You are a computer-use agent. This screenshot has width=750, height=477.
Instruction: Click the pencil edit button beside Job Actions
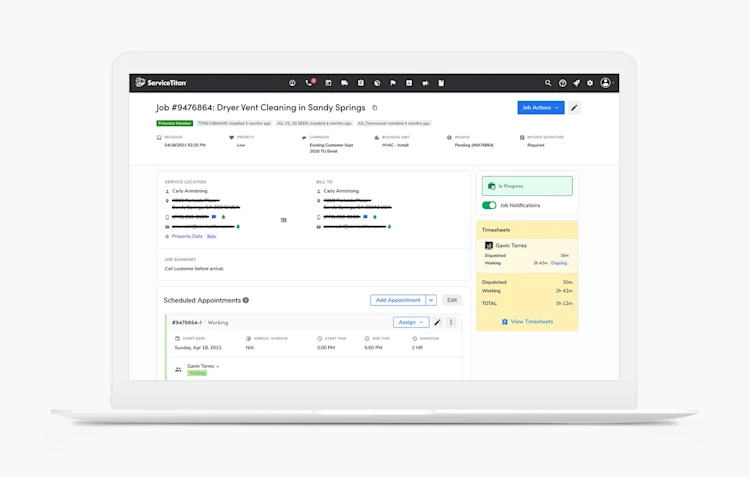click(x=574, y=108)
